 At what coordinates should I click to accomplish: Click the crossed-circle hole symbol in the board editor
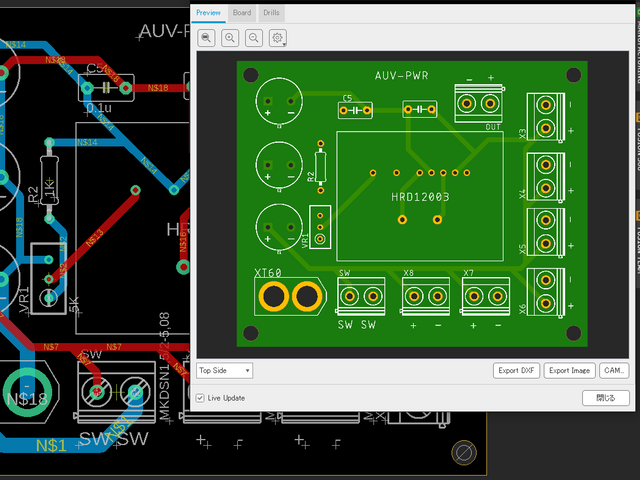point(464,453)
